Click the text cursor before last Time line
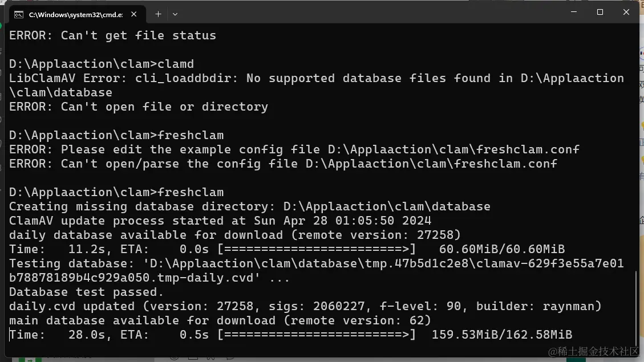644x362 pixels. [x=10, y=335]
